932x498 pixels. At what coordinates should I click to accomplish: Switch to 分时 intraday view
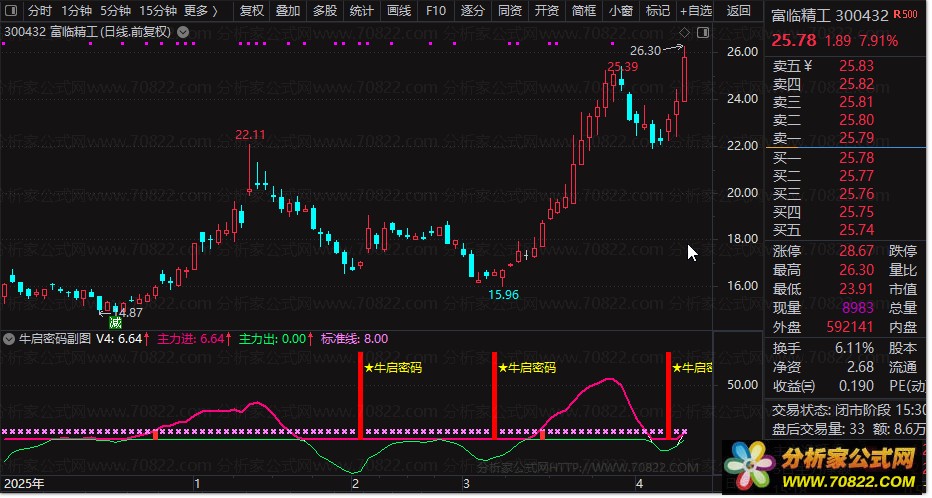pos(40,11)
